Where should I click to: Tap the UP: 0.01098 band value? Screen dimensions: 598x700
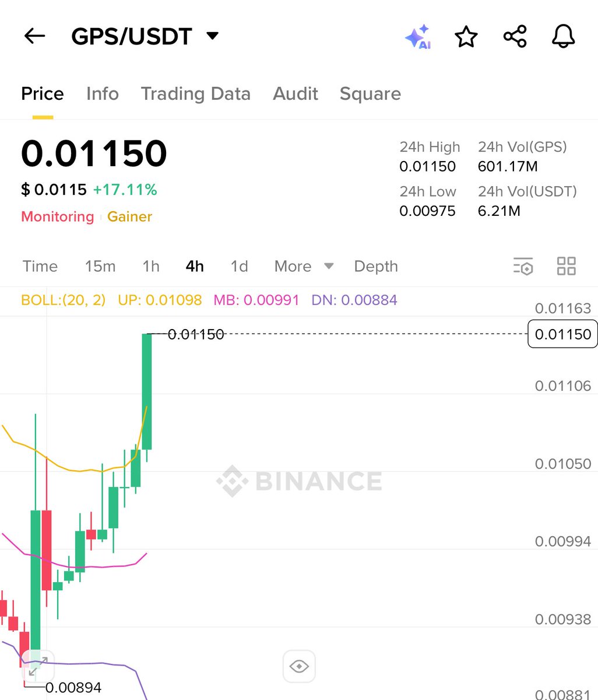pyautogui.click(x=160, y=300)
